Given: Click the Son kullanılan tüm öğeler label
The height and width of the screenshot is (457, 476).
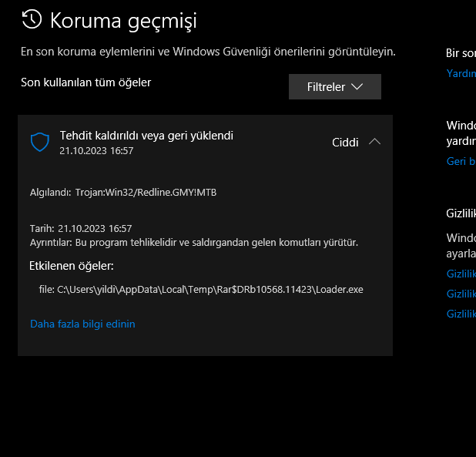Looking at the screenshot, I should [86, 82].
